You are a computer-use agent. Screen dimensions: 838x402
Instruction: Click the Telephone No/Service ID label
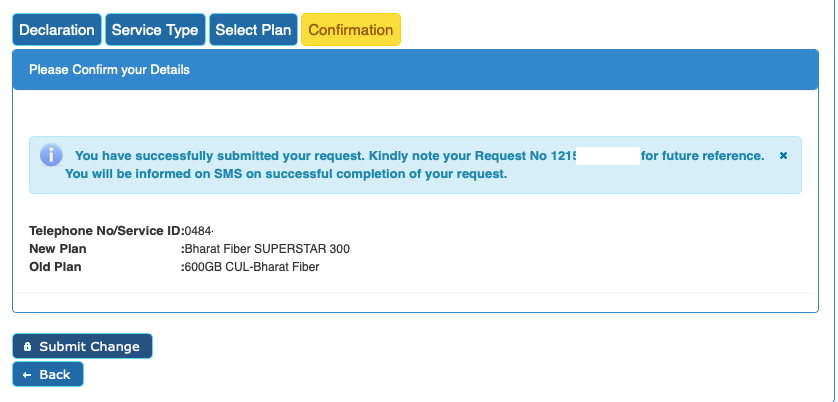click(105, 231)
